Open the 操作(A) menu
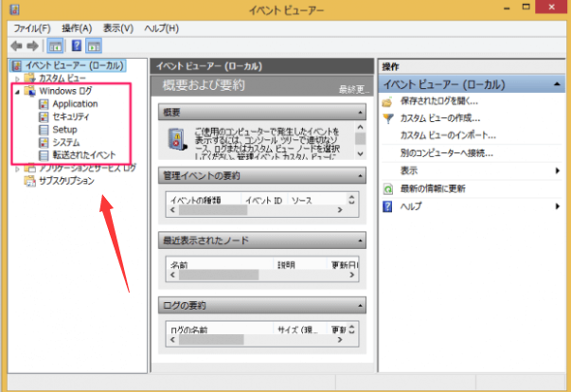The image size is (571, 392). tap(77, 28)
